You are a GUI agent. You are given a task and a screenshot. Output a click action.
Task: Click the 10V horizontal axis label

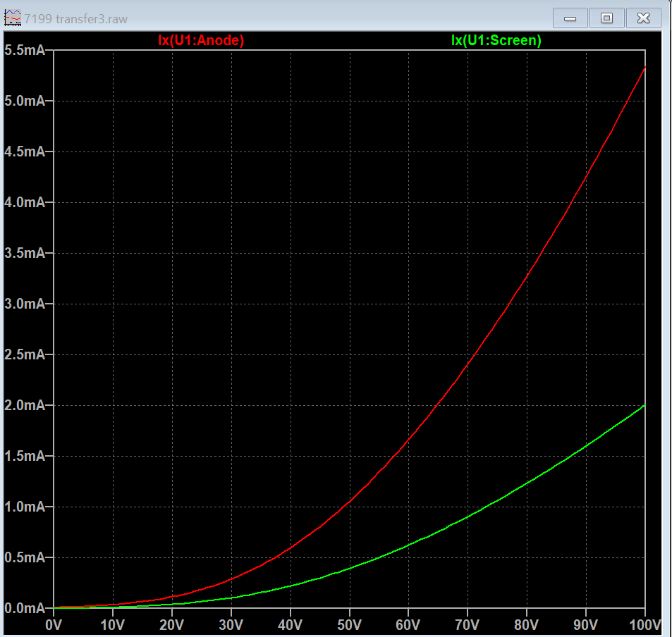pyautogui.click(x=113, y=625)
